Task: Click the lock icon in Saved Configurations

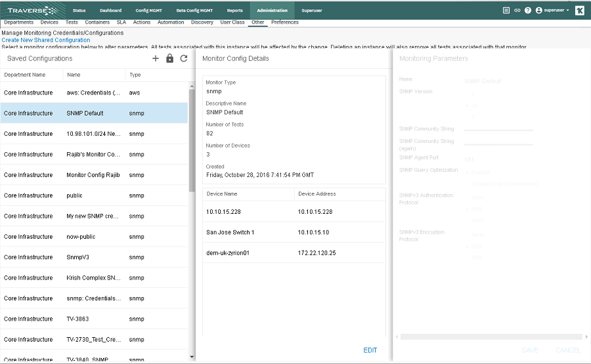Action: tap(169, 58)
